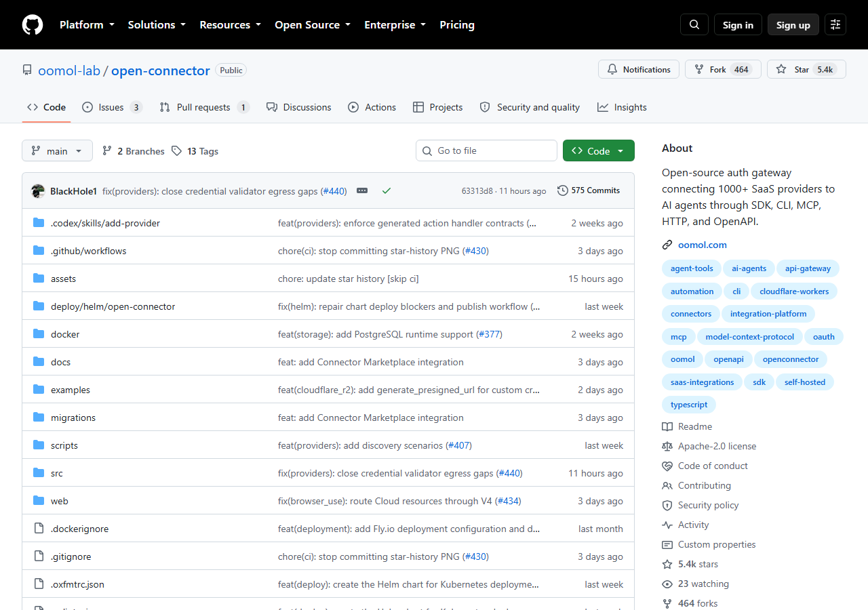Click the Sign in button
Image resolution: width=868 pixels, height=610 pixels.
pyautogui.click(x=738, y=24)
